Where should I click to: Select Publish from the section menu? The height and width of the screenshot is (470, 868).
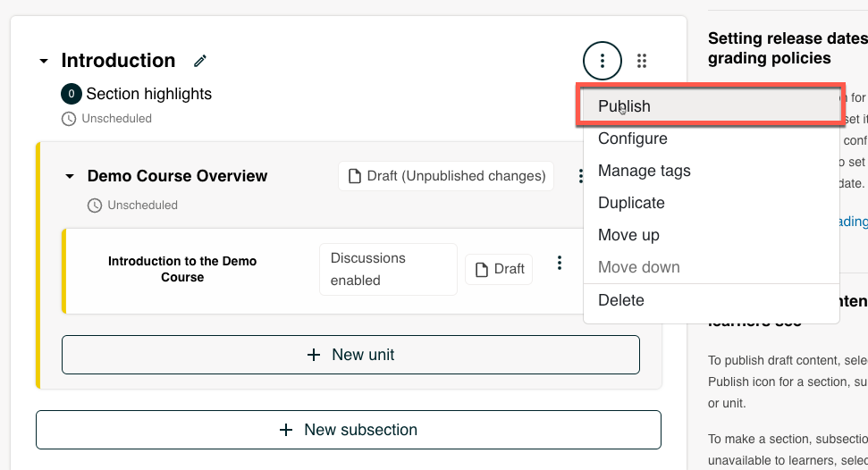click(624, 106)
